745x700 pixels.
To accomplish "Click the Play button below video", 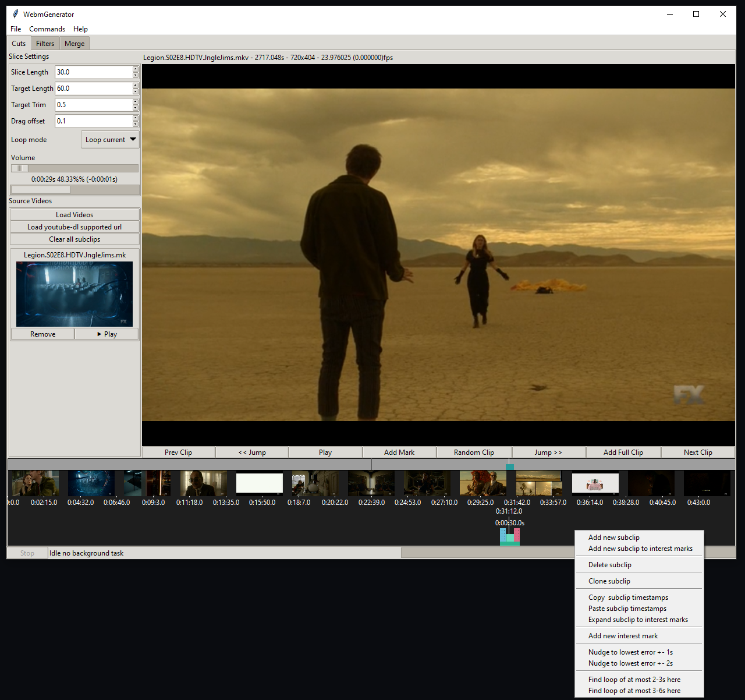I will [325, 452].
